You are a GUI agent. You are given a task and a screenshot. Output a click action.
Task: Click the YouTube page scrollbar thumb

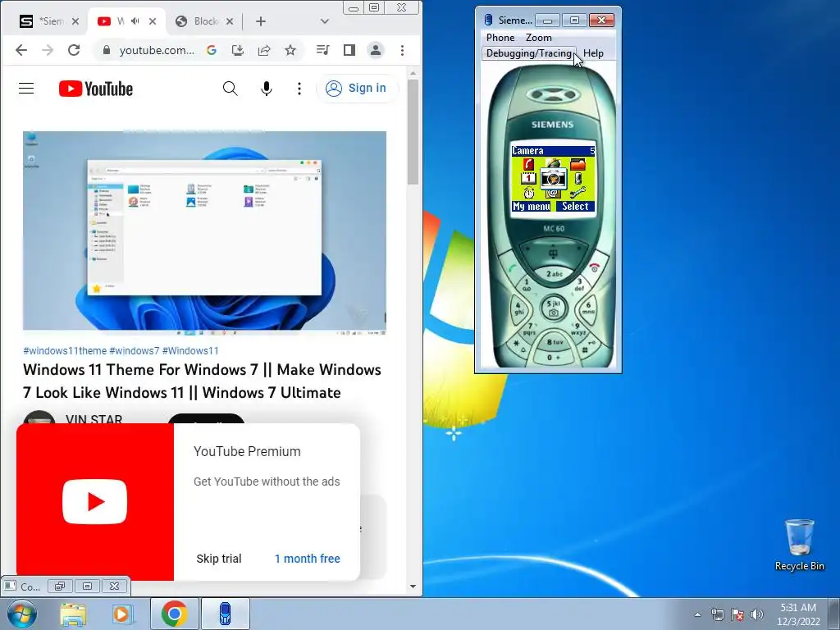coord(413,132)
